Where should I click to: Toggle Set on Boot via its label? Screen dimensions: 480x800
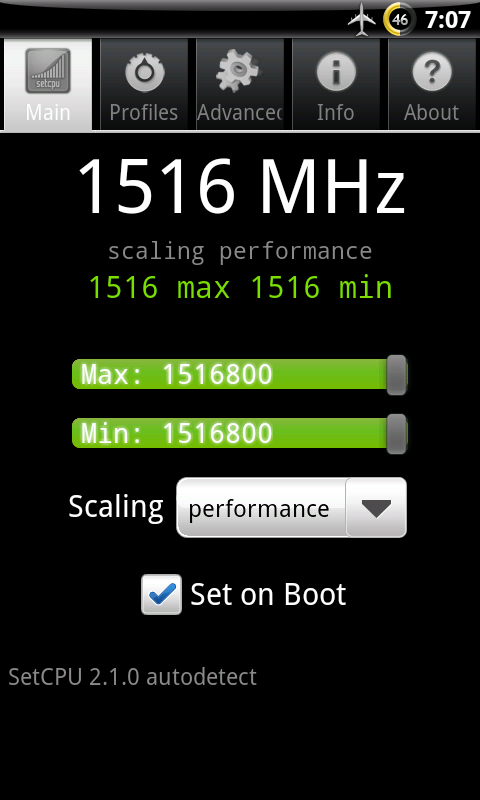pyautogui.click(x=268, y=594)
